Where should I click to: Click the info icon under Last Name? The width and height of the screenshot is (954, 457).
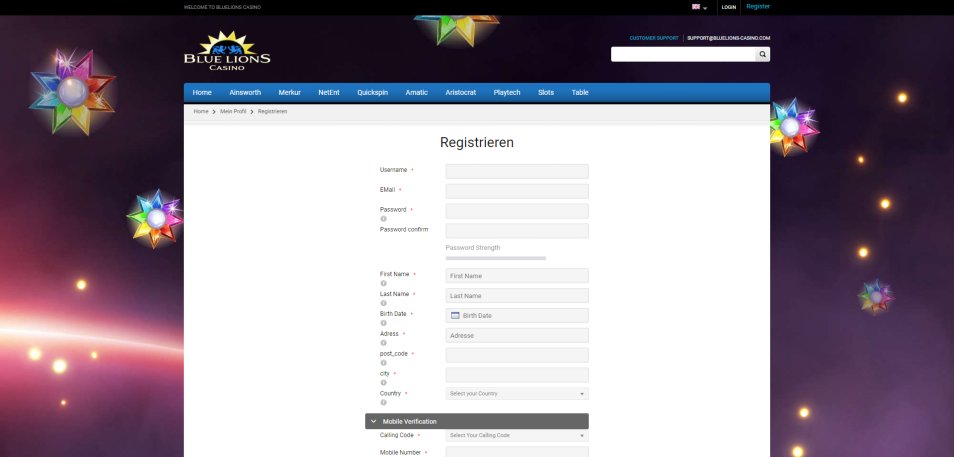click(x=383, y=303)
